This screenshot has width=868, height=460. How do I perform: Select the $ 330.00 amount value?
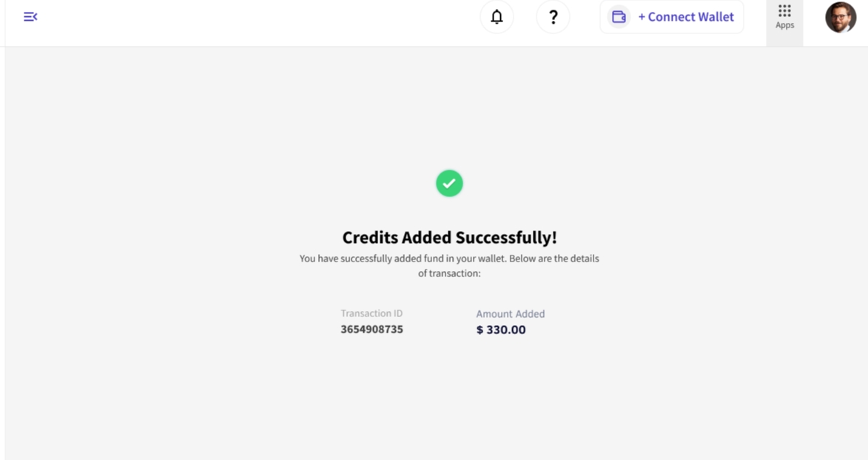[501, 330]
